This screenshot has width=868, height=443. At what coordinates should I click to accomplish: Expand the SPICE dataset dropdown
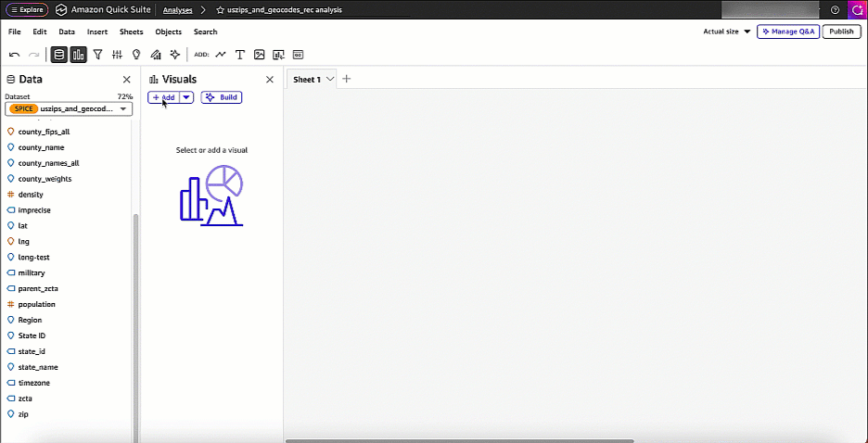(x=122, y=109)
